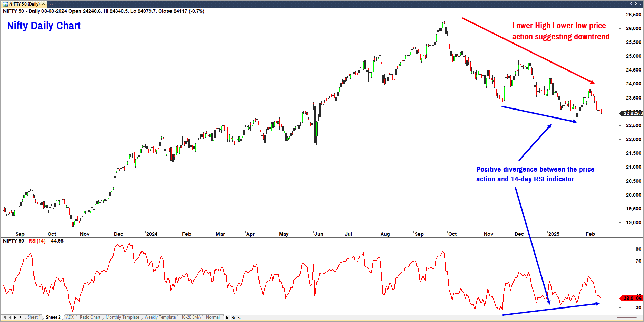Open the 10-20 EMA sheet tab
Image resolution: width=644 pixels, height=322 pixels.
pos(191,317)
